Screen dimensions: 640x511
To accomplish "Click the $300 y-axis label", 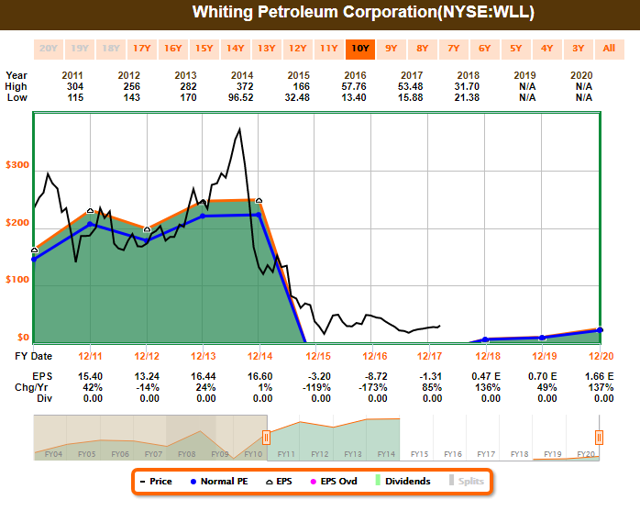I will pos(18,165).
